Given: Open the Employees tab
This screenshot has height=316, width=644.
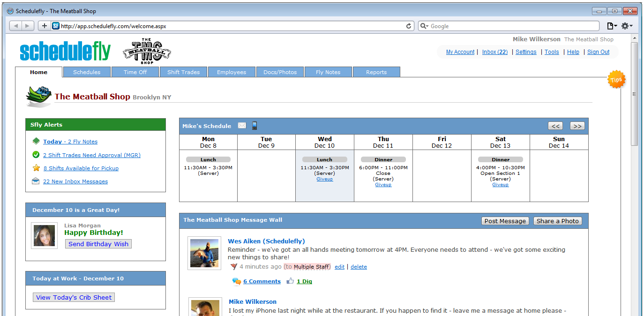Looking at the screenshot, I should click(x=232, y=72).
